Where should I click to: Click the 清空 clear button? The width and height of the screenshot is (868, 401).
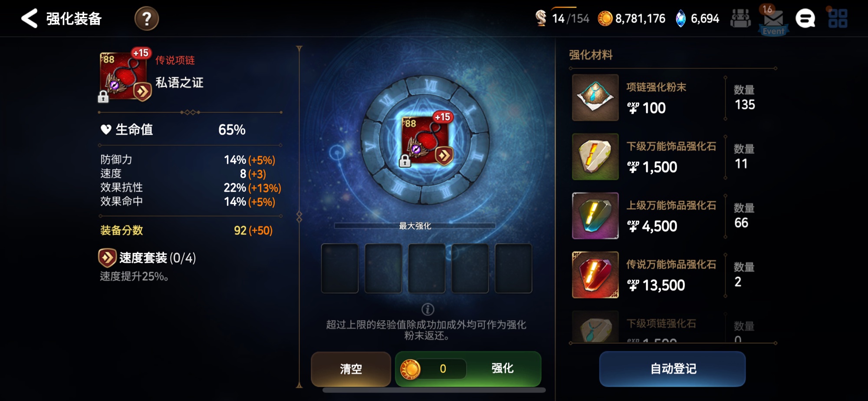click(x=351, y=369)
